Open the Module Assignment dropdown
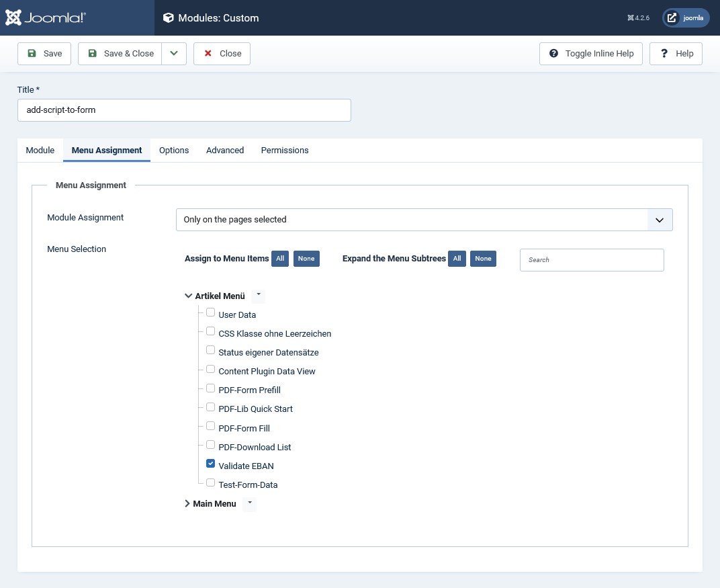The image size is (720, 588). [x=424, y=220]
